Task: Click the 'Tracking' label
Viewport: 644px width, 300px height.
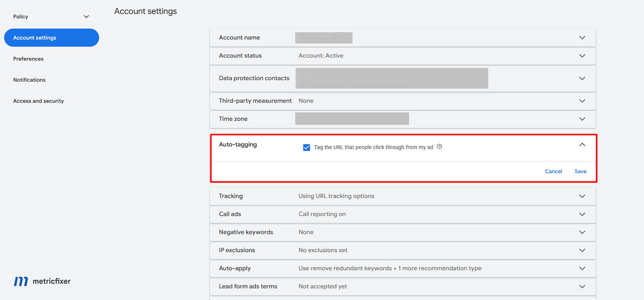Action: [x=231, y=196]
